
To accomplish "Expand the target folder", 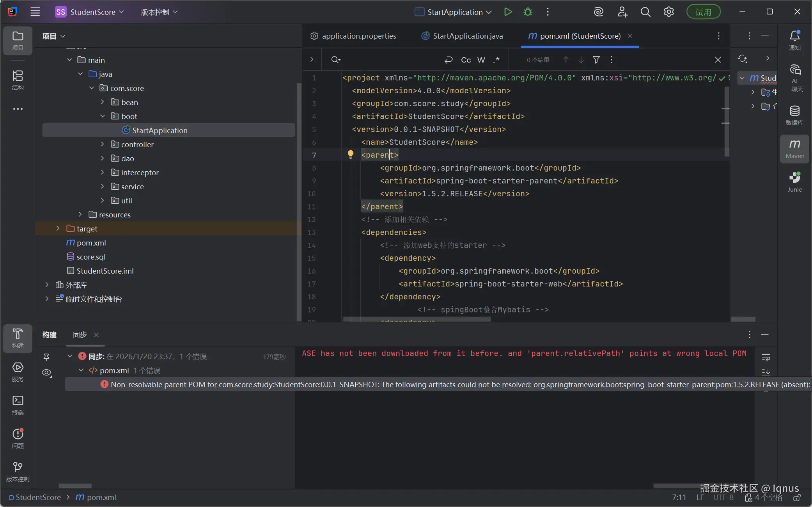I will (58, 229).
